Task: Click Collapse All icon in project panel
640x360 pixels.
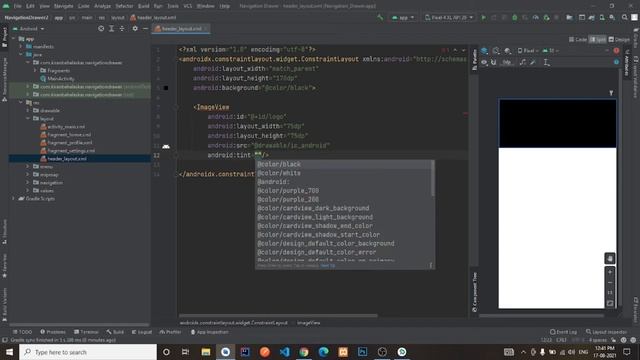Action: click(x=122, y=29)
